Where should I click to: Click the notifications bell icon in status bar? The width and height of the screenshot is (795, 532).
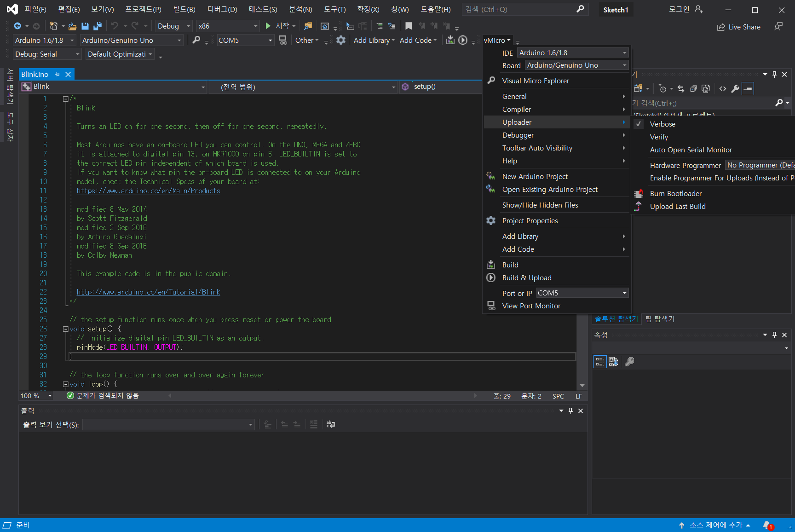767,525
